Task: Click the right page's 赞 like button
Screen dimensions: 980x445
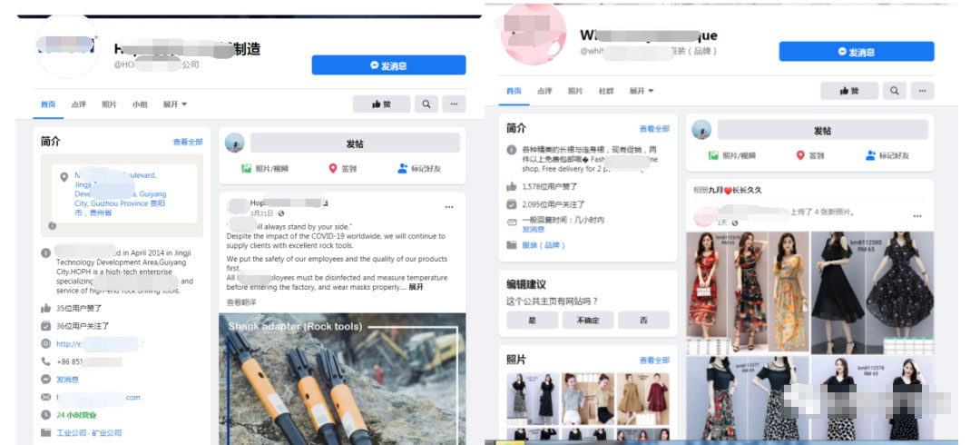Action: click(x=849, y=91)
